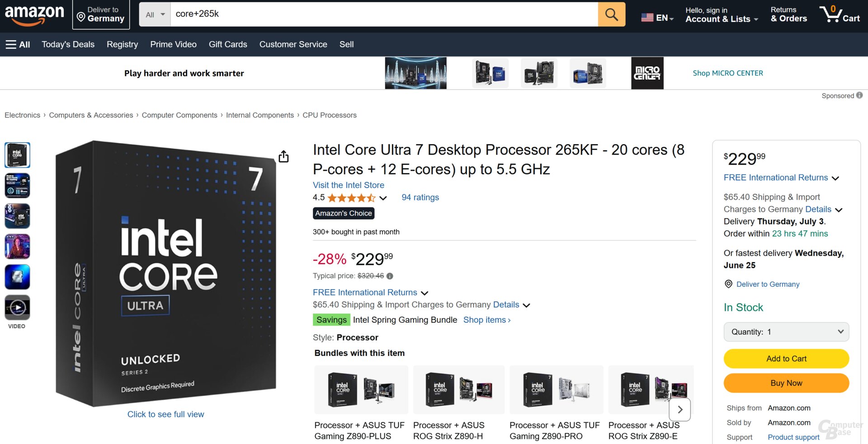Image resolution: width=868 pixels, height=444 pixels.
Task: Click the orange search magnifier button
Action: tap(611, 14)
